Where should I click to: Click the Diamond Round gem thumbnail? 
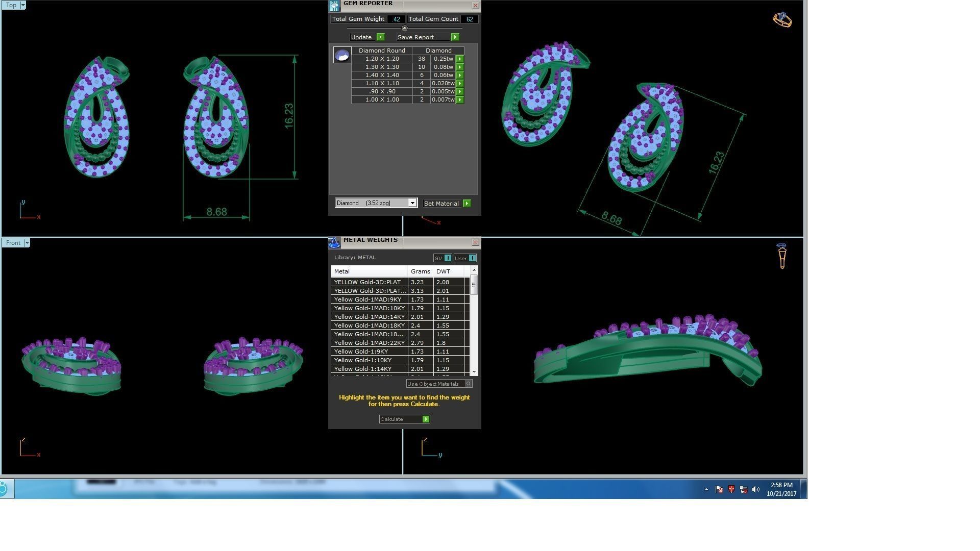point(342,55)
